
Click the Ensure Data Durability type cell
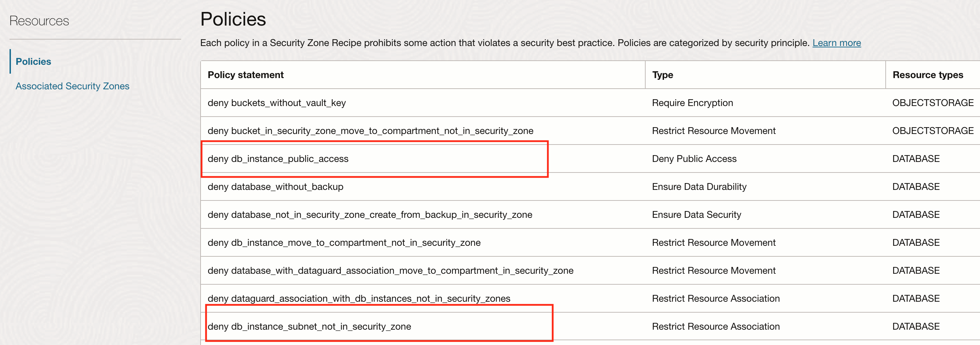[699, 186]
